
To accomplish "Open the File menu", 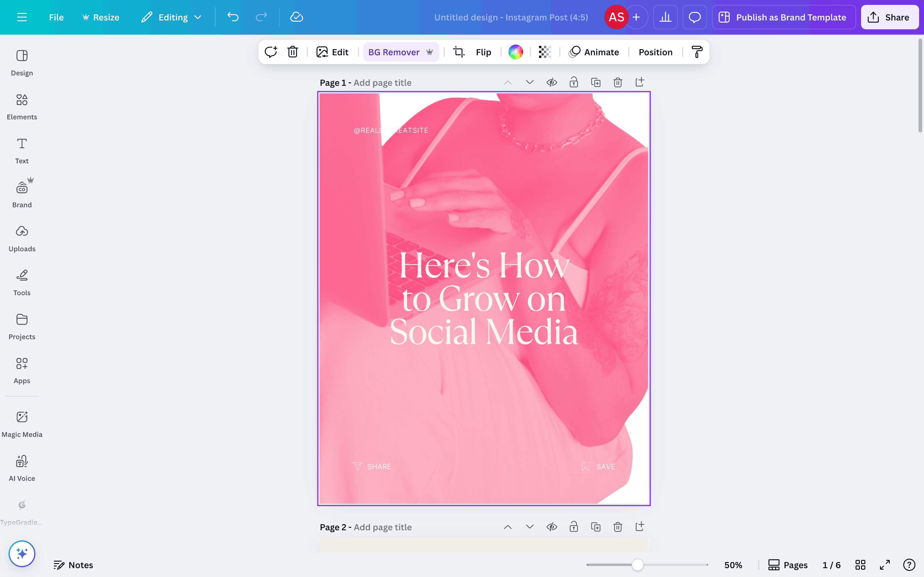I will [56, 17].
